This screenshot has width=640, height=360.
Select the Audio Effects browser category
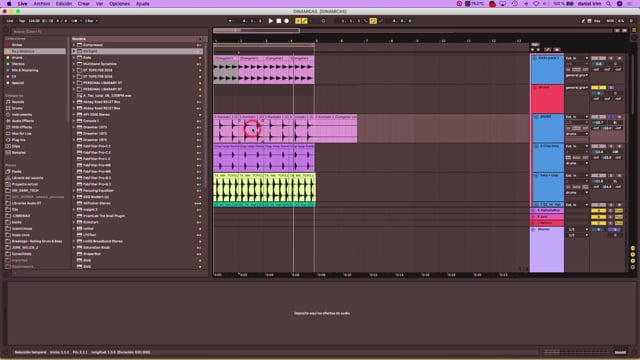(x=23, y=121)
